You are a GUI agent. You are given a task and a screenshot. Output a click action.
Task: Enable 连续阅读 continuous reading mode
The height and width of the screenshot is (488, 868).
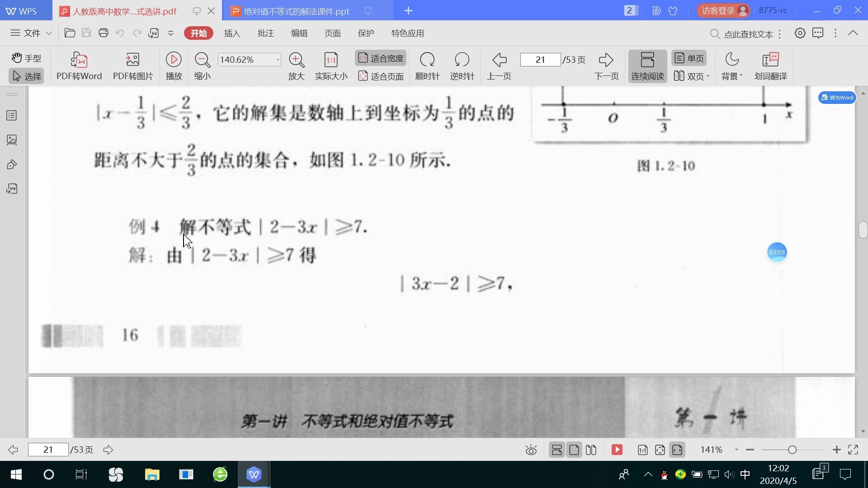coord(647,66)
